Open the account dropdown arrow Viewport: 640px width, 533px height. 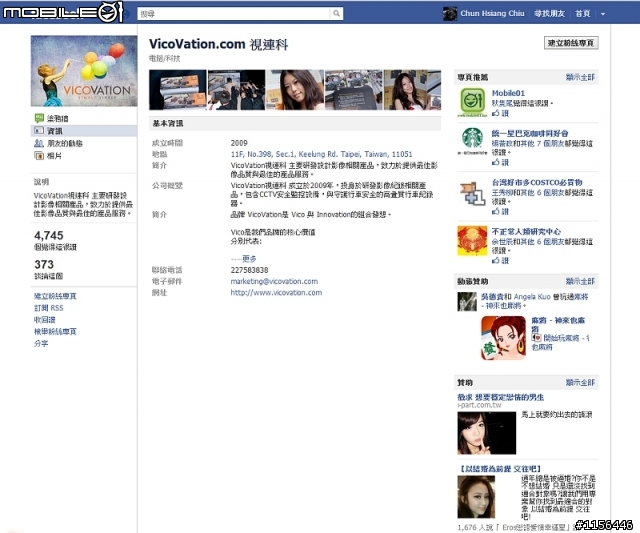[602, 14]
